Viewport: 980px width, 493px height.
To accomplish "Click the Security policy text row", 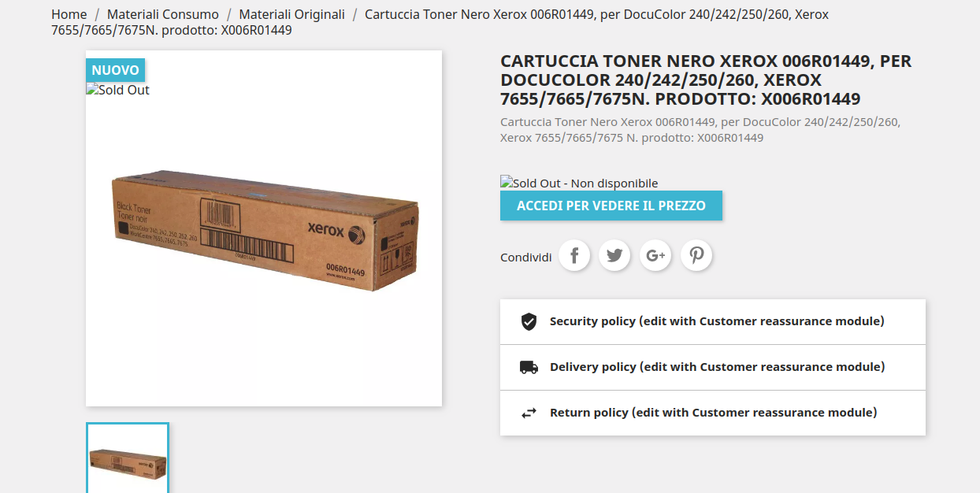I will pos(713,321).
